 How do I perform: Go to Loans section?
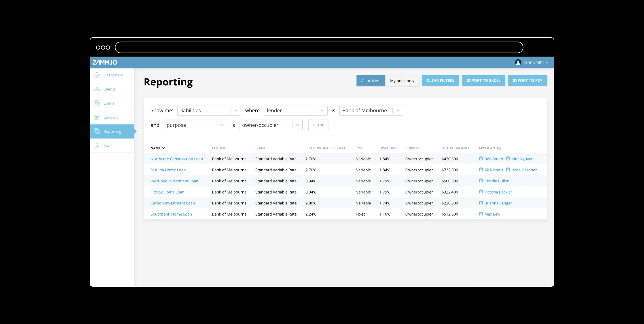112,103
